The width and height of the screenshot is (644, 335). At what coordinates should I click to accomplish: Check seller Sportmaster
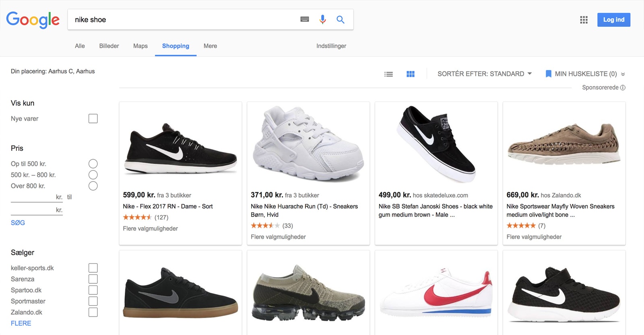click(x=93, y=301)
